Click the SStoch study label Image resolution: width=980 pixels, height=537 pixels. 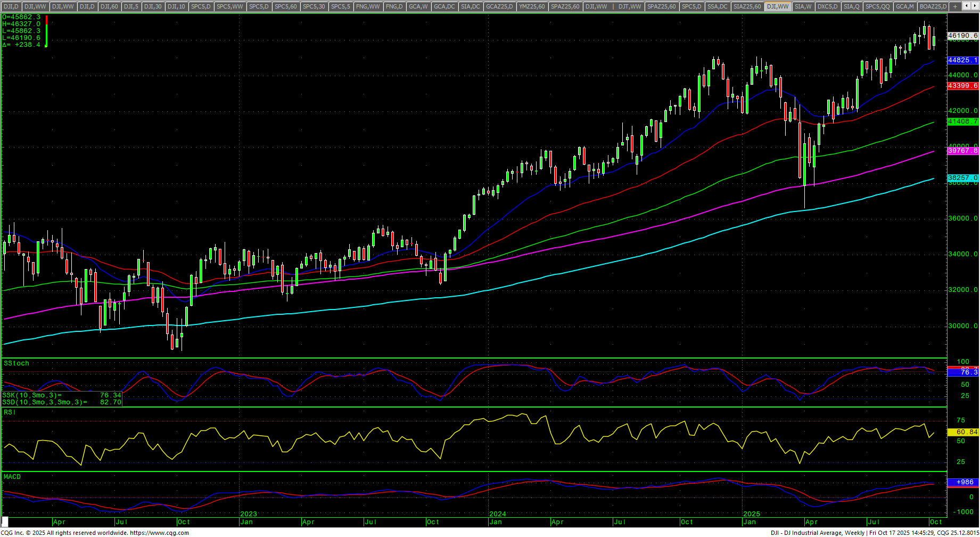(17, 363)
